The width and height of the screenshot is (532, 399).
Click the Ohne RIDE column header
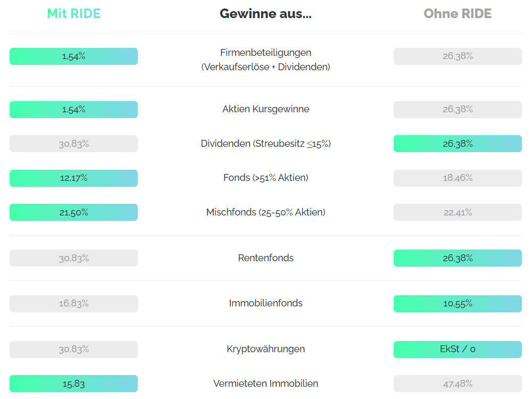(x=458, y=14)
